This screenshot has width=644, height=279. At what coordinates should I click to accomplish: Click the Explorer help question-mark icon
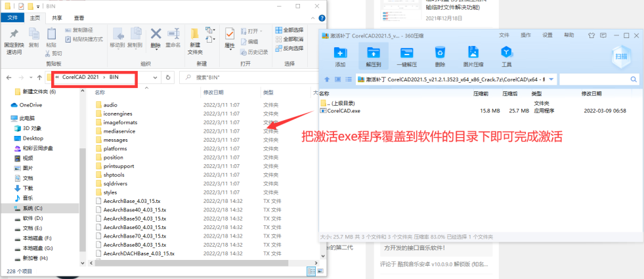click(x=322, y=18)
